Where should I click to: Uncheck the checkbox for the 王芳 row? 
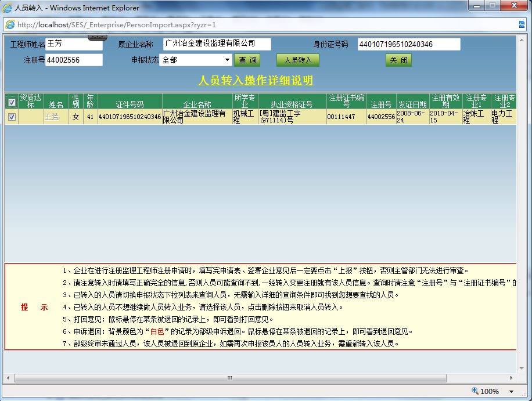12,117
